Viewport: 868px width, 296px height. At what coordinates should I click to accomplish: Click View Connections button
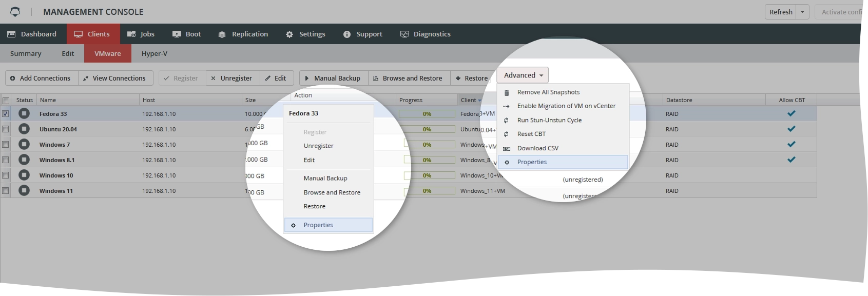click(x=115, y=78)
